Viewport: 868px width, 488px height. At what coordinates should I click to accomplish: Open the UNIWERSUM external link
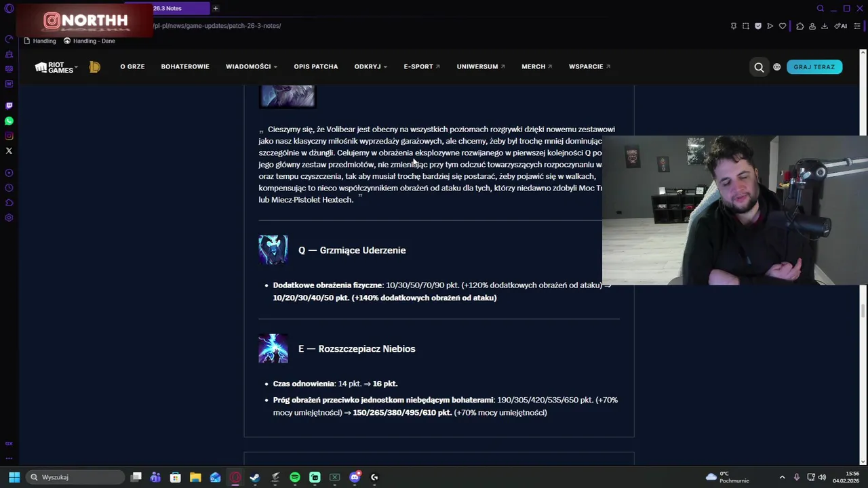481,66
